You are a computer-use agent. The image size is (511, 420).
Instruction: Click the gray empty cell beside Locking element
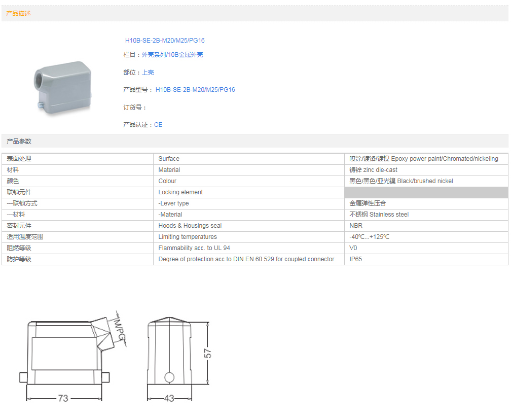click(426, 192)
